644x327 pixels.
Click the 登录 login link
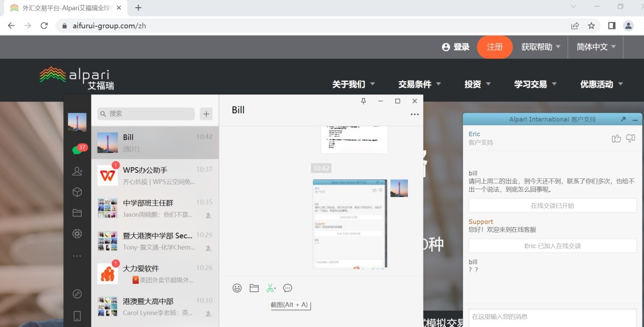[x=455, y=47]
